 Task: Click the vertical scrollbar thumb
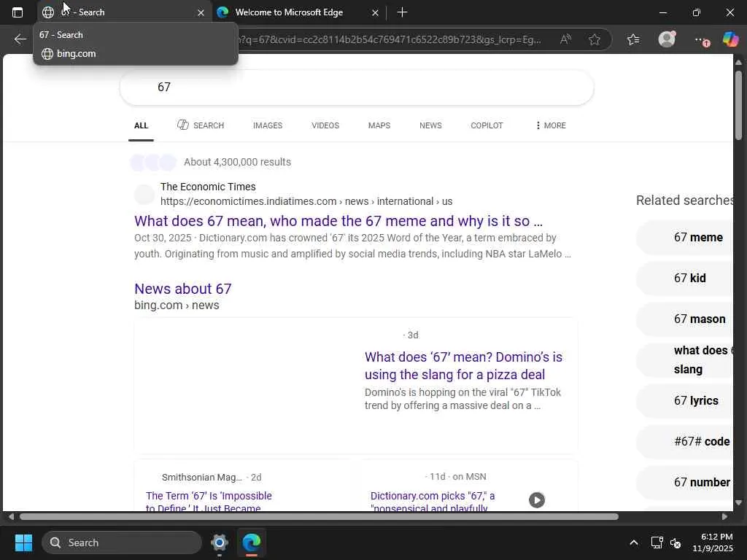click(x=738, y=106)
